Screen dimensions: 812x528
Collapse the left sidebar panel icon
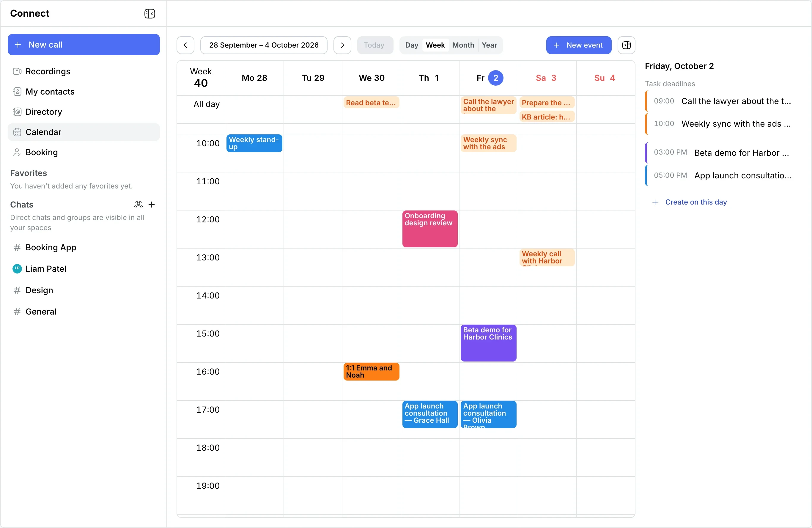click(150, 14)
